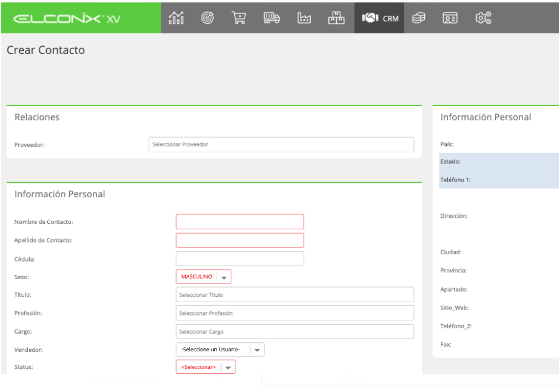Click the Dirección label
The image size is (559, 392).
coord(454,216)
